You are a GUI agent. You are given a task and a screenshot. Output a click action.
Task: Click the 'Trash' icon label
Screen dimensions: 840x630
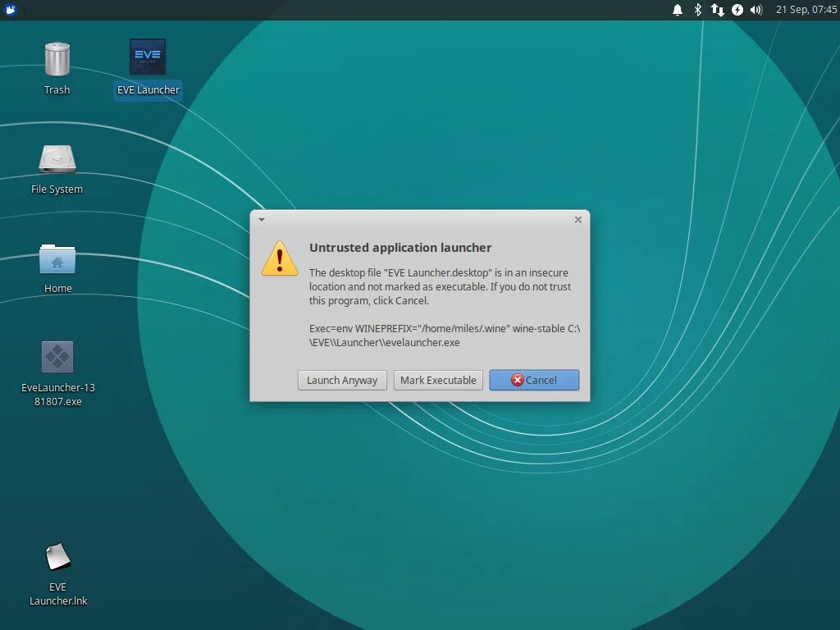coord(57,90)
